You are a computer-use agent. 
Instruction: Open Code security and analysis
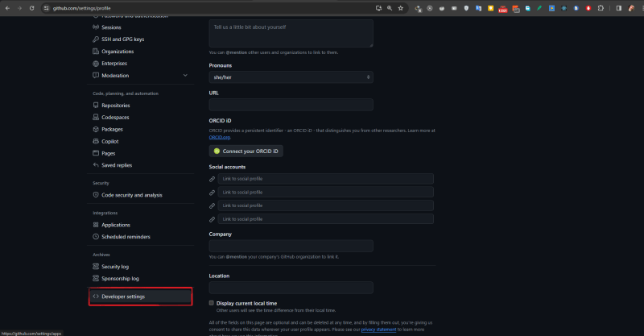(132, 195)
